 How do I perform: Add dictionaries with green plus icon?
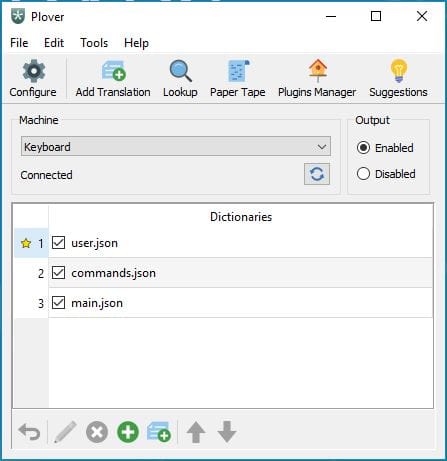[128, 432]
